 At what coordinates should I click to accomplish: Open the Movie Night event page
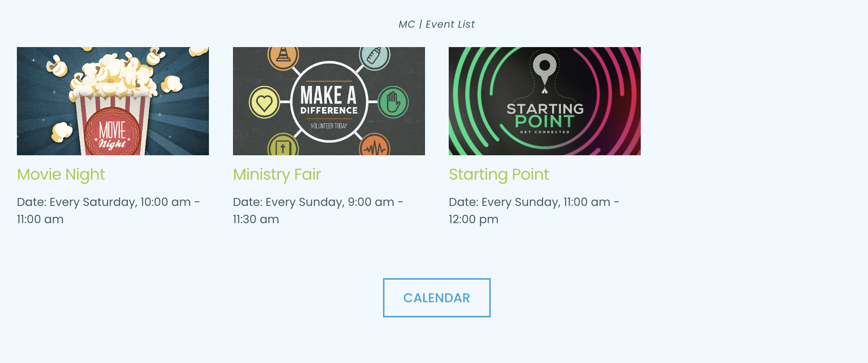coord(61,174)
